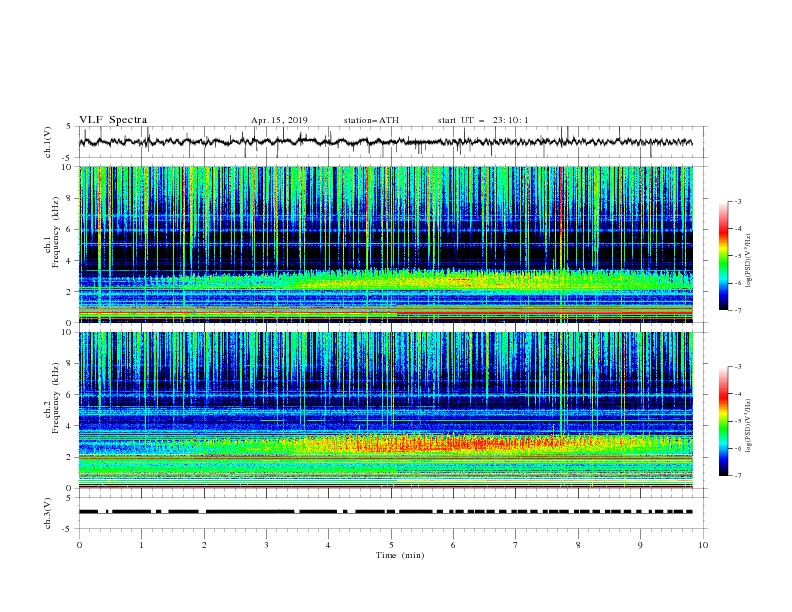
Task: Click time axis tick label "10"
Action: 703,545
